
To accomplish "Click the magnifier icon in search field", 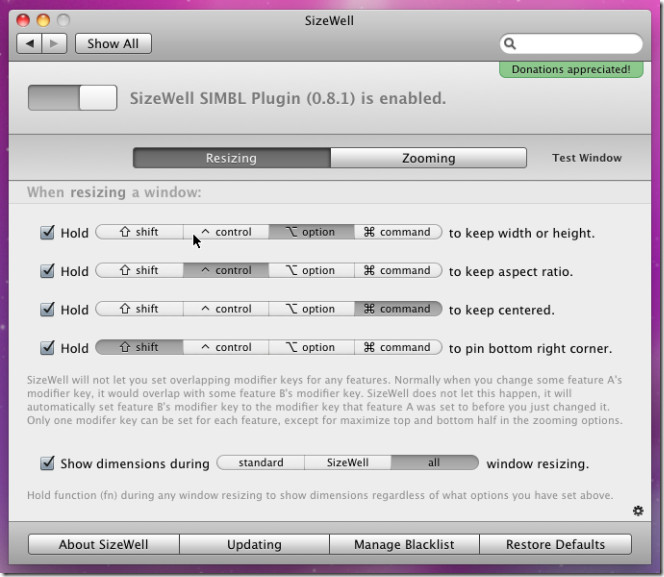I will pos(510,44).
